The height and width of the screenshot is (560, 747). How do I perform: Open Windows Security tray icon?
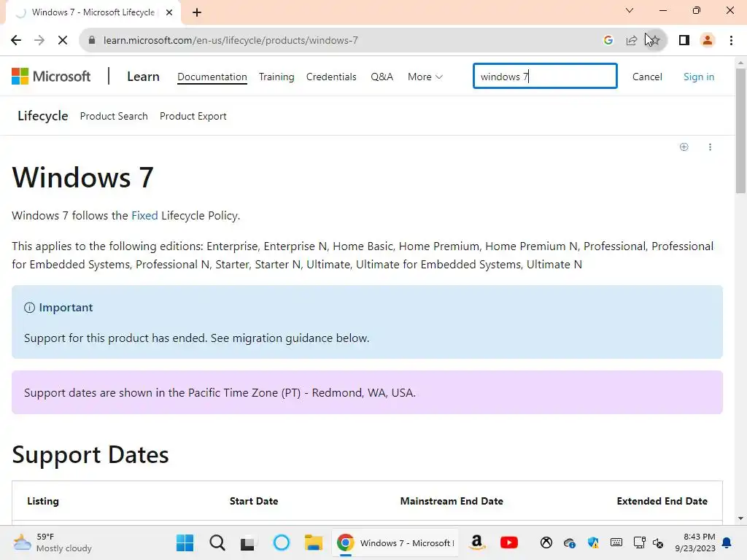click(593, 542)
